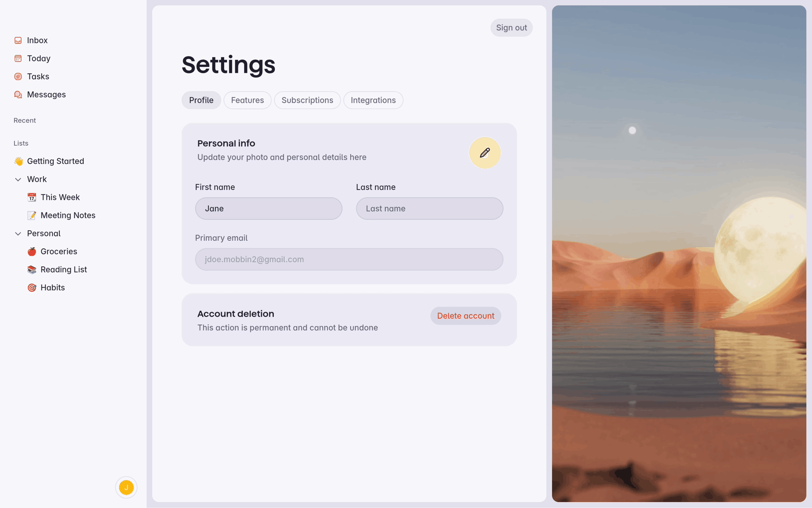Image resolution: width=812 pixels, height=508 pixels.
Task: Click the pencil edit icon in Personal info
Action: pos(485,153)
